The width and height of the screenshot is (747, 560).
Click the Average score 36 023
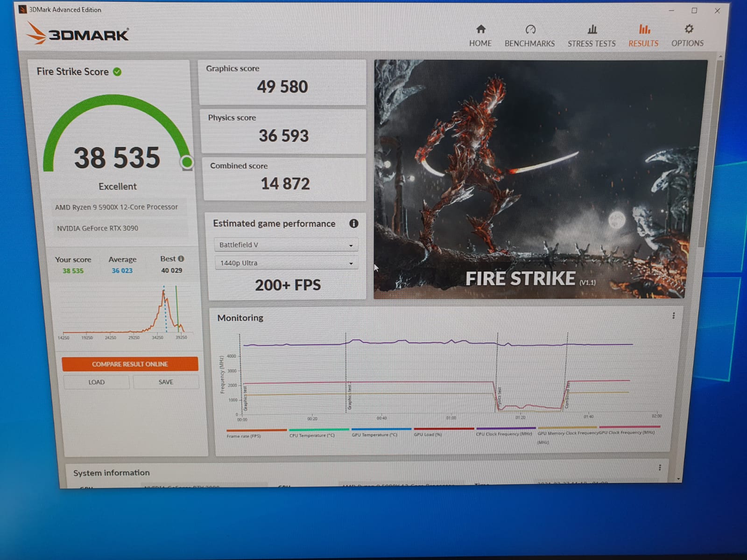pos(122,271)
